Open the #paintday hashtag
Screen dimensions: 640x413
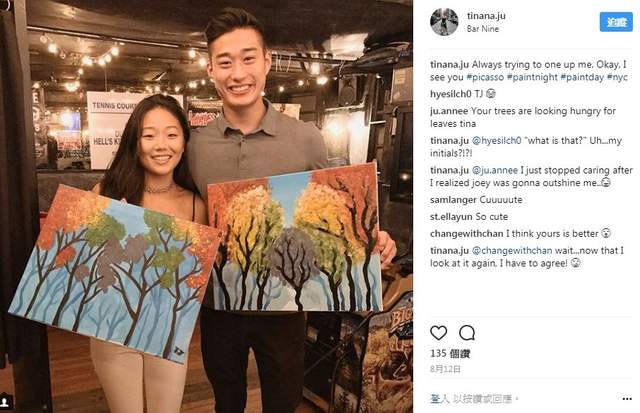pos(582,77)
